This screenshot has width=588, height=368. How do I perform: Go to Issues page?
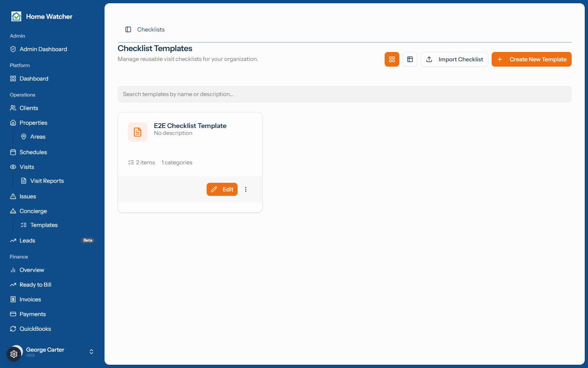[x=52, y=196]
